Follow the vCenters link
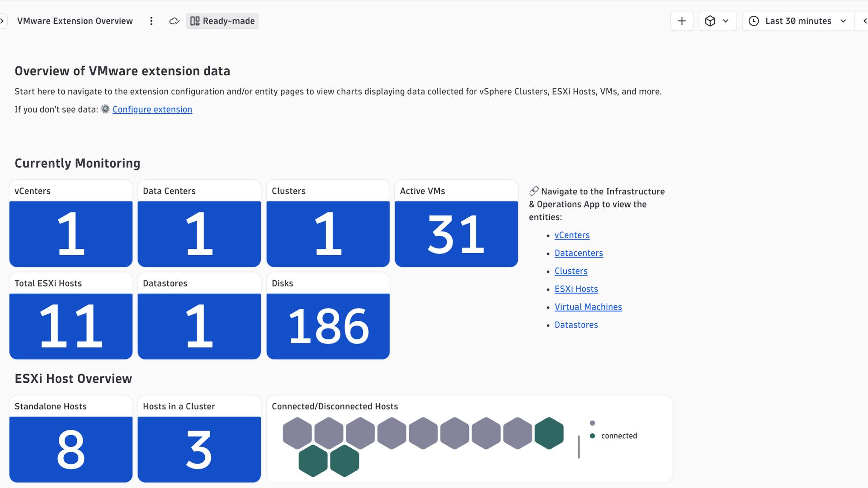 [572, 235]
